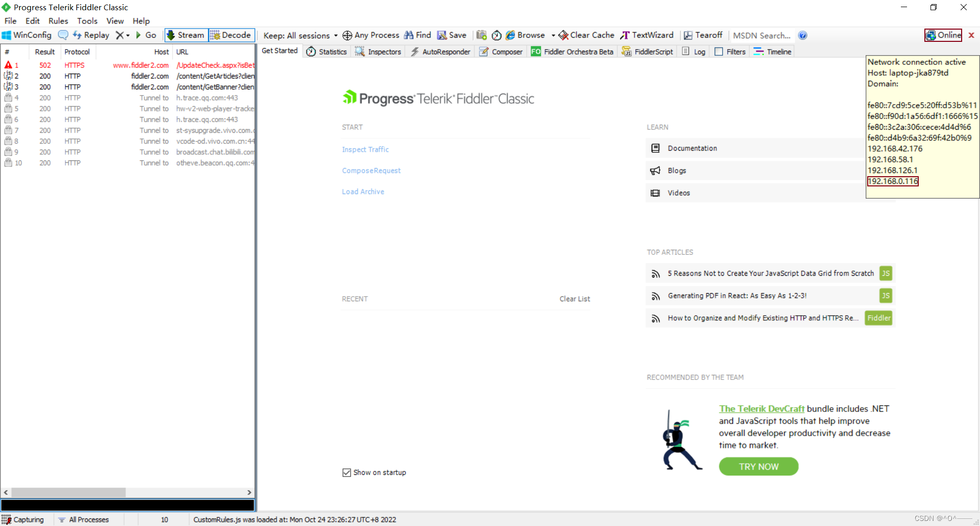Click the Any Process target picker
This screenshot has width=980, height=526.
click(371, 35)
